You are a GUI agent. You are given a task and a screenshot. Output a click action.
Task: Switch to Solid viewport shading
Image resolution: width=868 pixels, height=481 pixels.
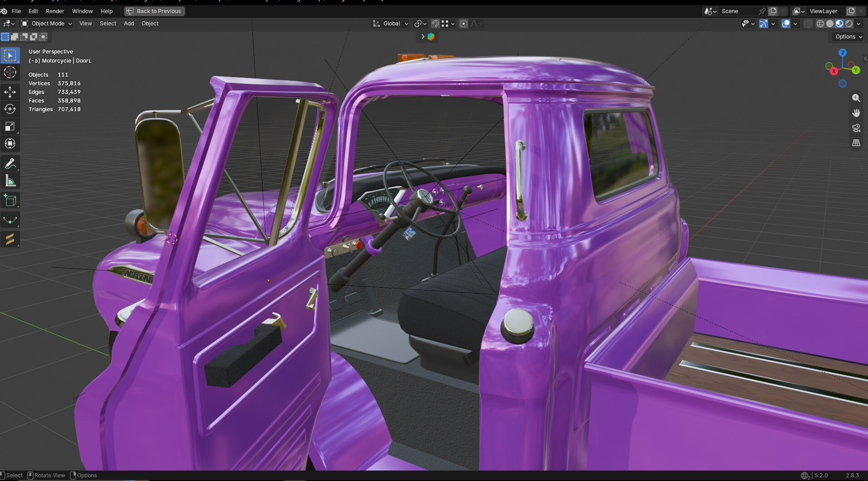tap(830, 24)
